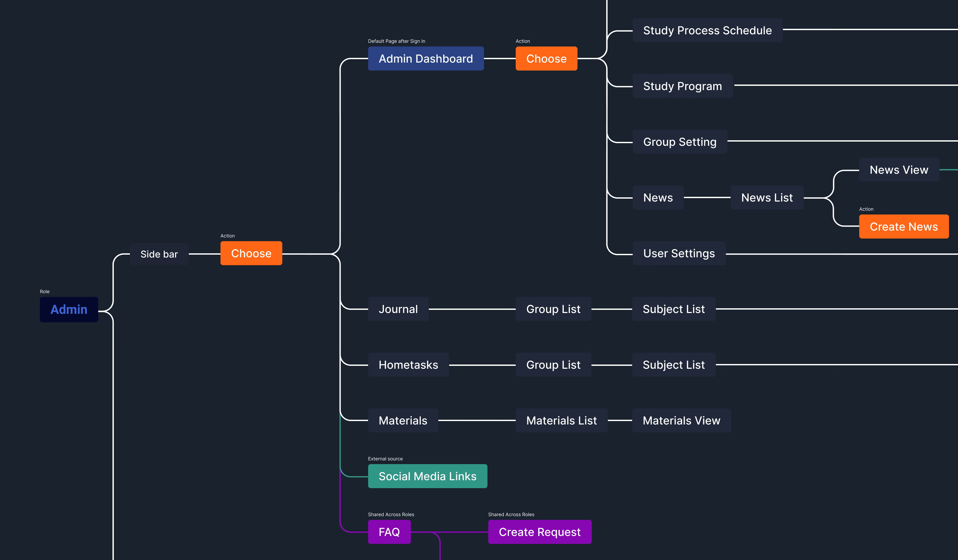Select the purple FAQ node
The height and width of the screenshot is (560, 958).
point(389,532)
